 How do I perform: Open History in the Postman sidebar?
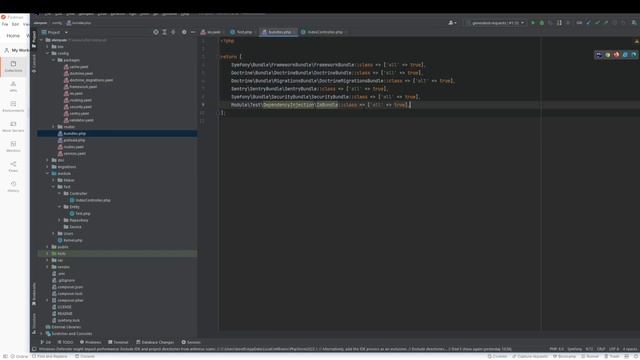13,186
